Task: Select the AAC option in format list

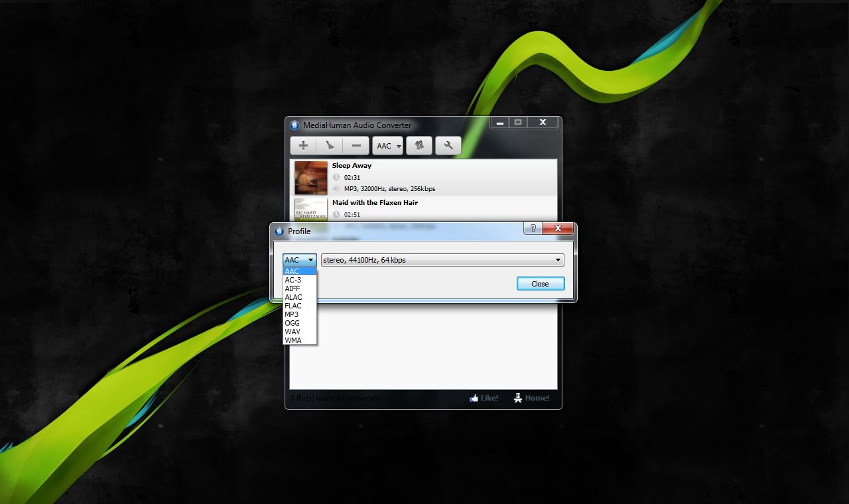Action: click(300, 271)
